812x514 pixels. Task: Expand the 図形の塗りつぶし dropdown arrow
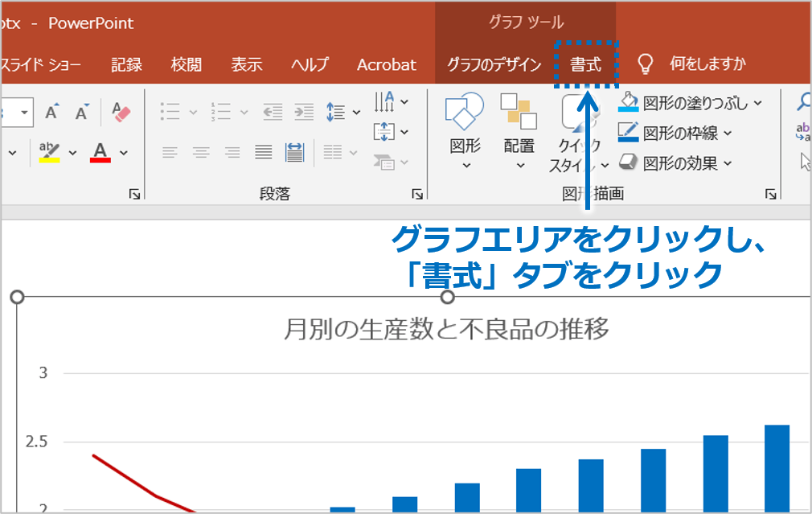click(x=757, y=103)
